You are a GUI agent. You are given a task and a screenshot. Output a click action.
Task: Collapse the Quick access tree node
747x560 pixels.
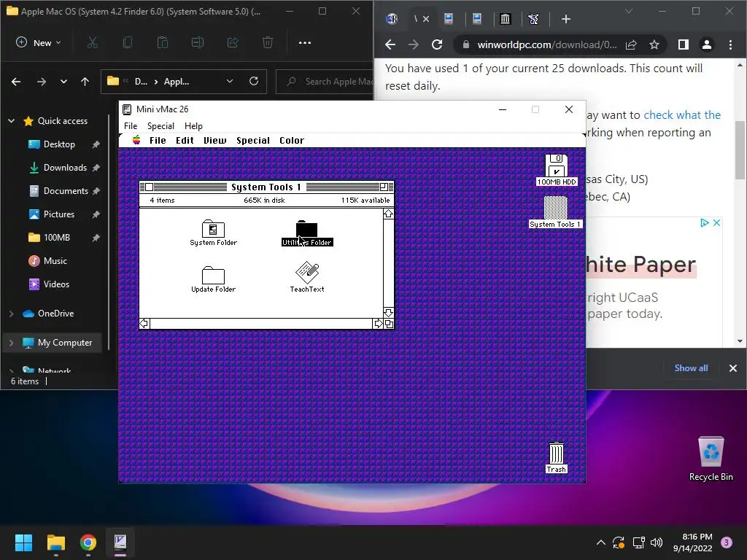[12, 121]
